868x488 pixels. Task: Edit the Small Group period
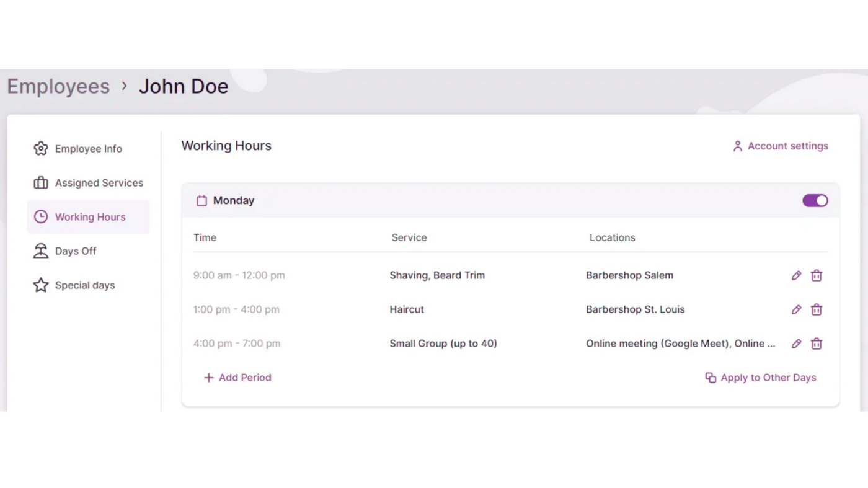796,344
